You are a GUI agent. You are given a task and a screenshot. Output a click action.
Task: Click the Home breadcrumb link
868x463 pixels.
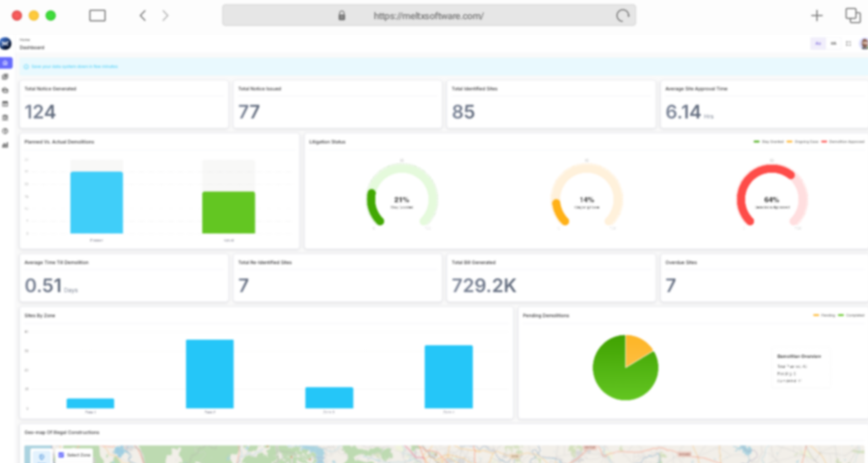[x=25, y=40]
